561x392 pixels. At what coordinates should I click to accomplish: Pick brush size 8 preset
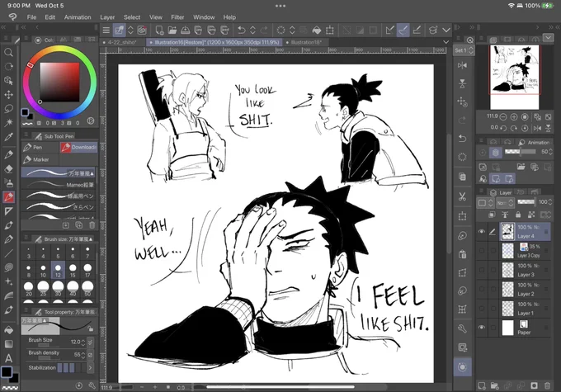pos(29,271)
